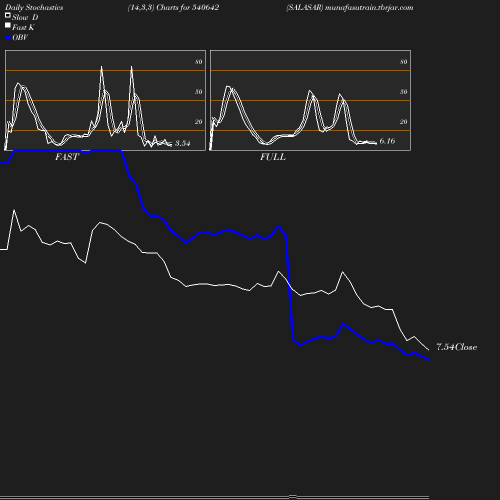This screenshot has height=500, width=500.
Task: Click the 'Daily Stochastics' title text
Action: click(34, 7)
